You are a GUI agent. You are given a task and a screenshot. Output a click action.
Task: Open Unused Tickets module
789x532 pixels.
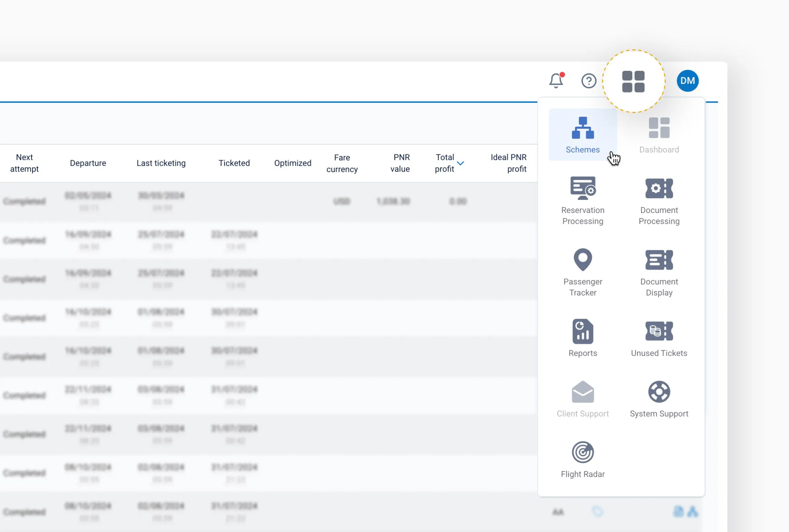(x=659, y=338)
